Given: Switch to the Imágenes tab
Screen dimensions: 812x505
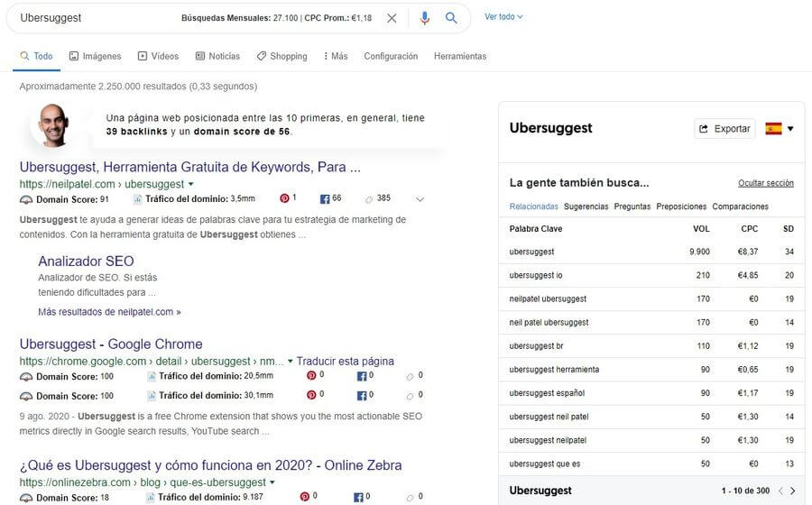Looking at the screenshot, I should 96,56.
